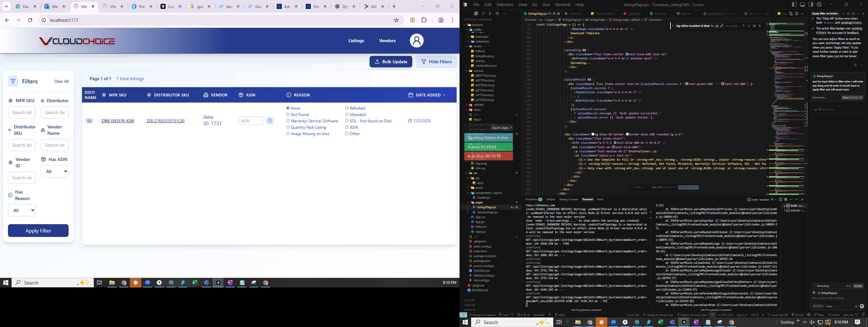Viewport: 868px width, 327px height.
Task: Click clipboard icon beside the ASIN field
Action: tap(270, 121)
